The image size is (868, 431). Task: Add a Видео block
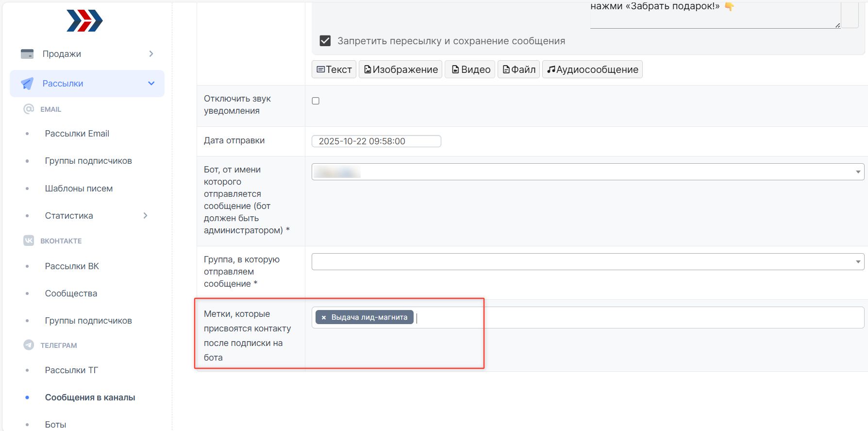coord(470,69)
